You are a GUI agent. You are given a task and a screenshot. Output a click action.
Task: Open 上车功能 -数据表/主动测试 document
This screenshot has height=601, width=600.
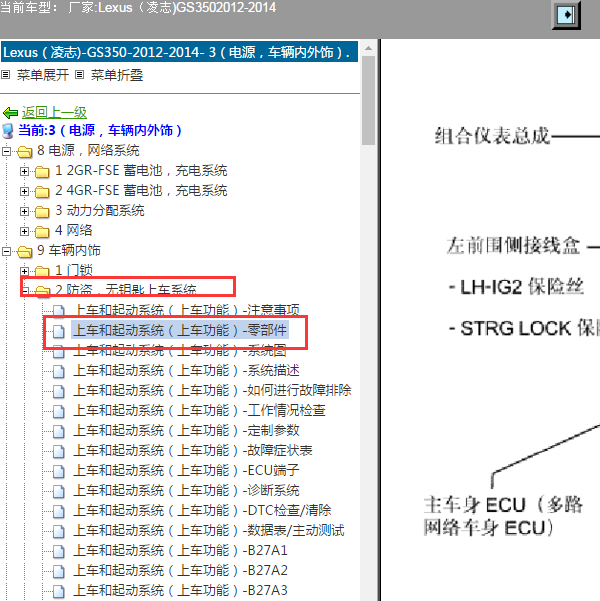click(x=209, y=530)
